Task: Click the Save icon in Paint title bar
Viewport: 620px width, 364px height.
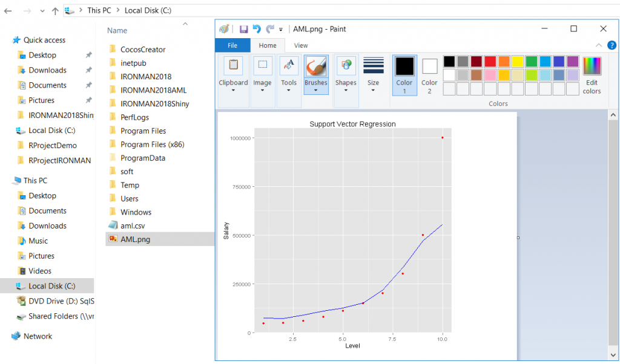Action: click(x=243, y=29)
